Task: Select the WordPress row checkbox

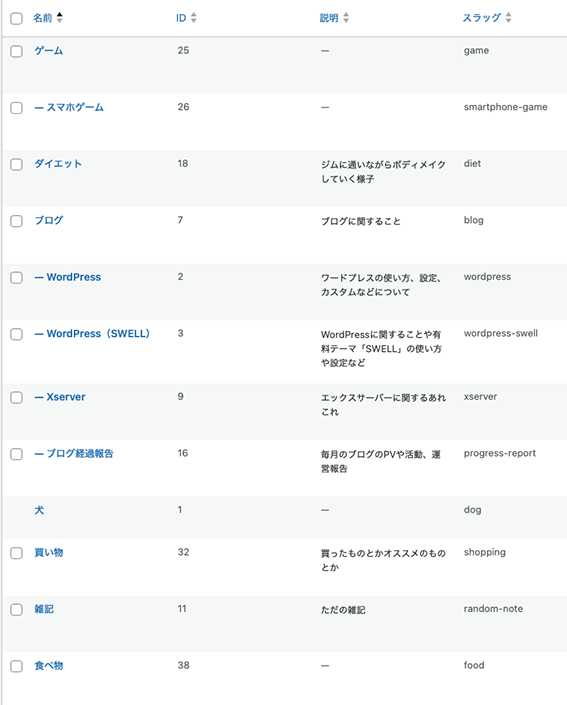Action: pyautogui.click(x=17, y=277)
